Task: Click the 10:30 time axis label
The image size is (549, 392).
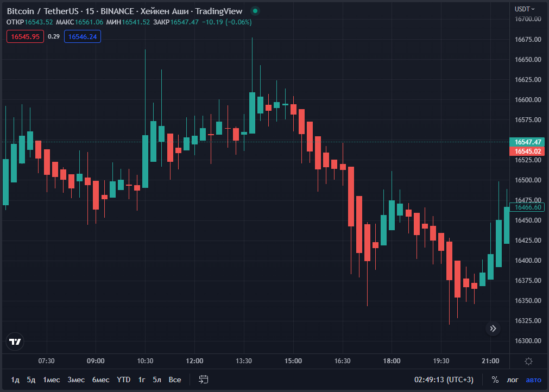Action: [145, 361]
